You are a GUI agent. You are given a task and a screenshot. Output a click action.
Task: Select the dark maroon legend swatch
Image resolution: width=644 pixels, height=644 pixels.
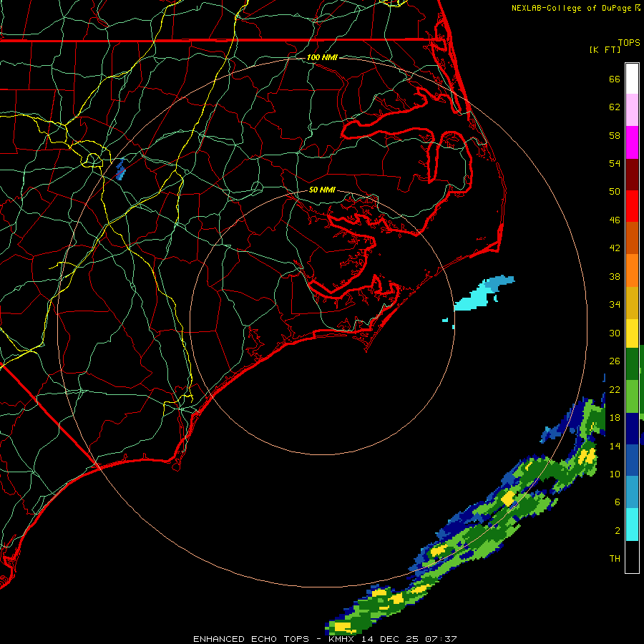(632, 175)
